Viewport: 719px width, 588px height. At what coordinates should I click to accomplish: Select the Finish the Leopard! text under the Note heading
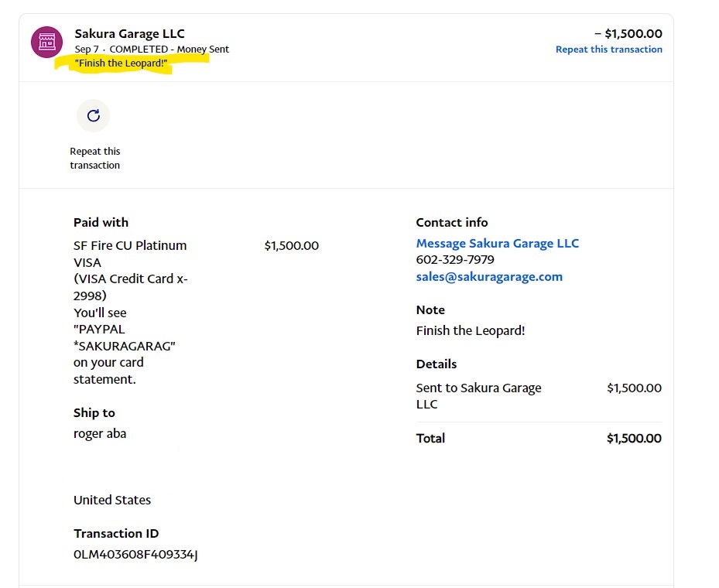471,331
